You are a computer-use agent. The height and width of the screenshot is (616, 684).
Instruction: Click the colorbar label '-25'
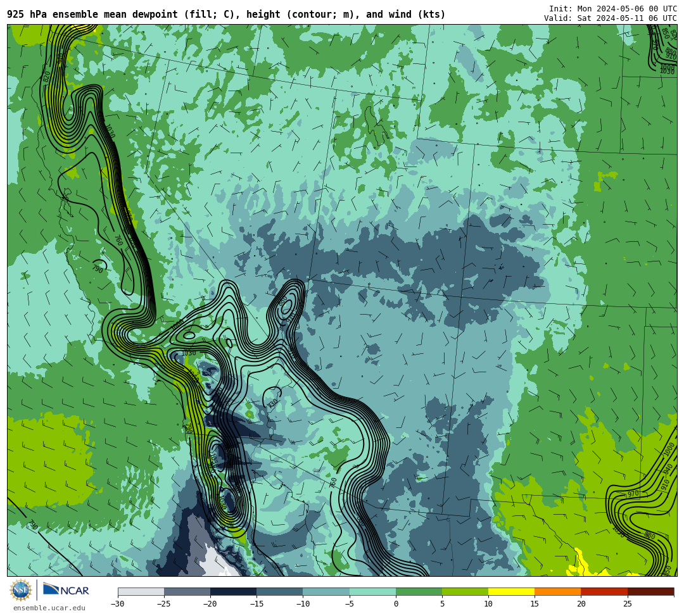click(164, 604)
